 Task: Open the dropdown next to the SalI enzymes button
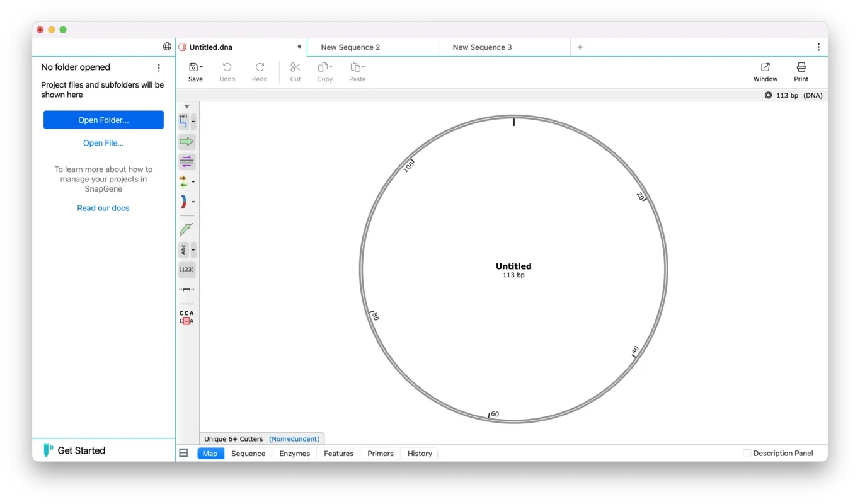pos(193,122)
